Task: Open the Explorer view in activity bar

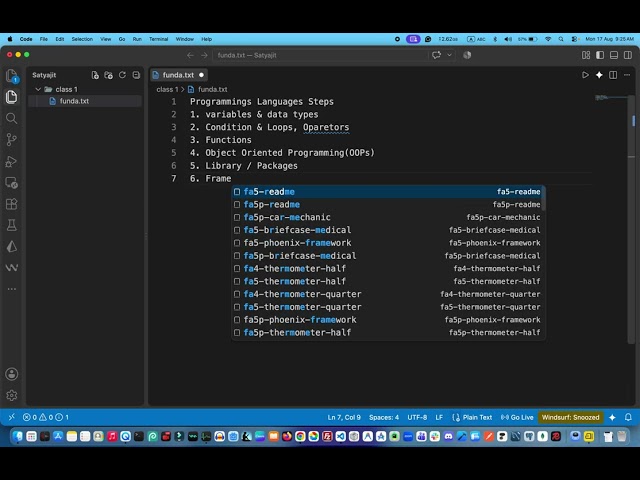Action: point(12,97)
